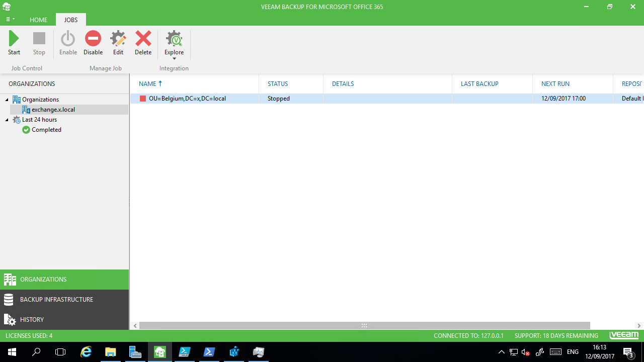Show hidden system tray icons

pos(501,352)
